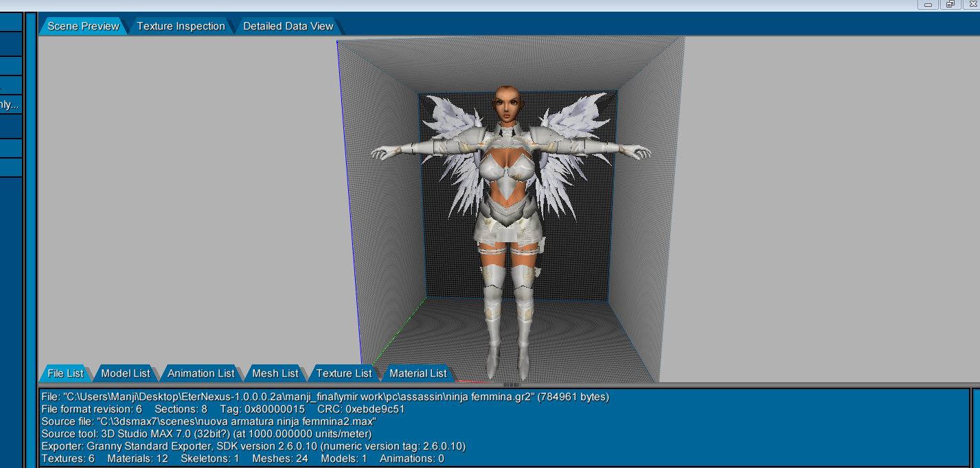Select the File format revision line
Viewport: 980px width, 468px height.
(x=223, y=409)
